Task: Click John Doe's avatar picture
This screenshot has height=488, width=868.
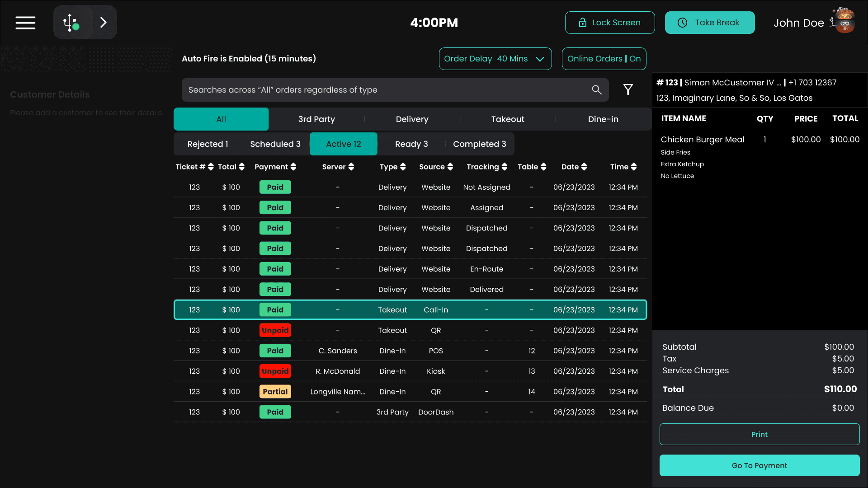Action: click(844, 21)
